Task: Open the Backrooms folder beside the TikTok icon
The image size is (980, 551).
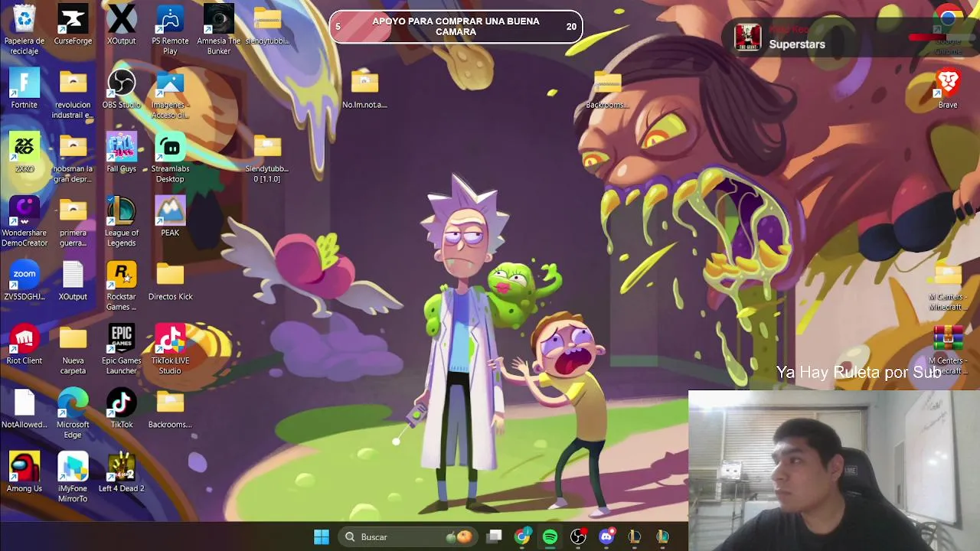Action: (170, 409)
